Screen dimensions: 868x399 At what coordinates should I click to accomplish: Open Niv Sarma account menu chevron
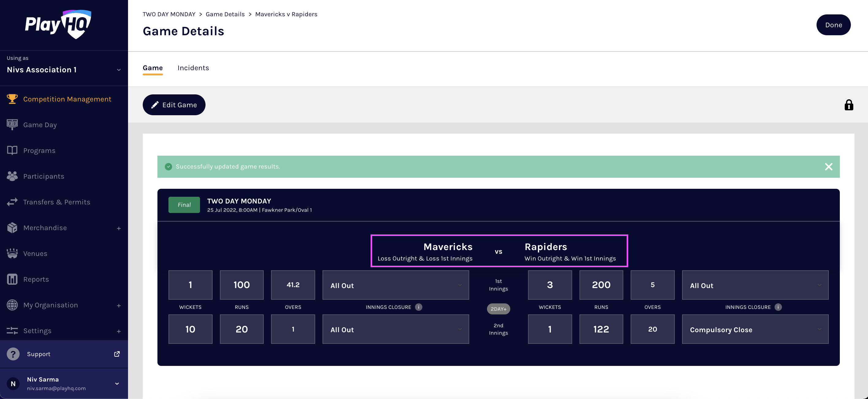(117, 383)
